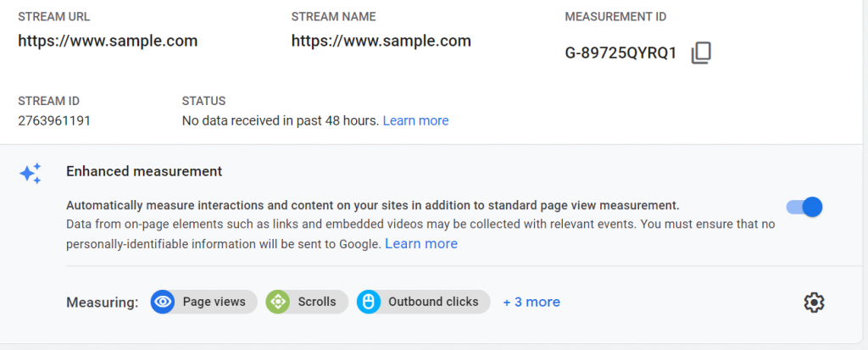Click the green Scrolls icon
Image resolution: width=868 pixels, height=350 pixels.
(278, 302)
